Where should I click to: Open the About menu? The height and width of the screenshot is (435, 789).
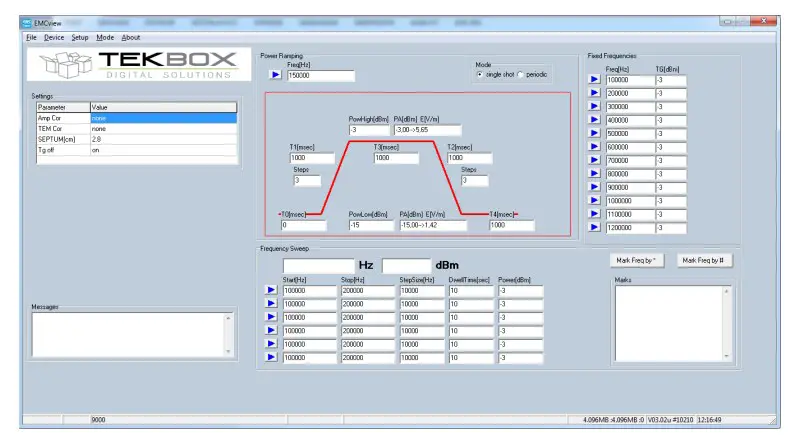(131, 37)
